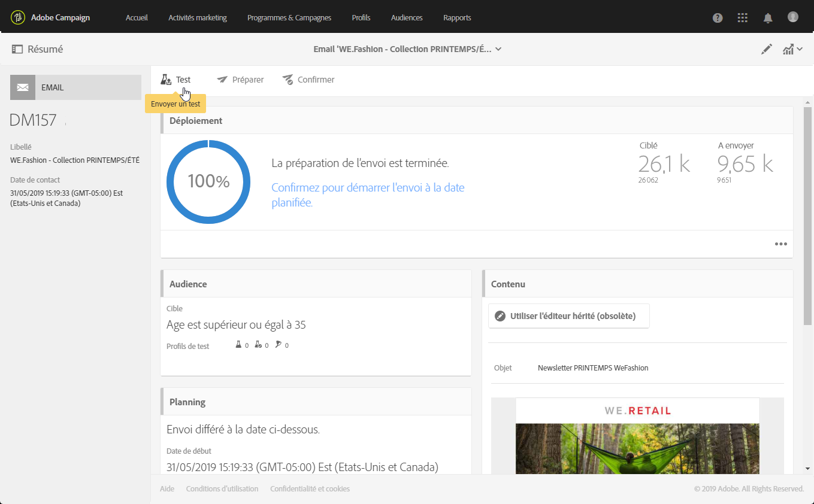Click the Confirmer send icon
Viewport: 814px width, 504px height.
[288, 80]
